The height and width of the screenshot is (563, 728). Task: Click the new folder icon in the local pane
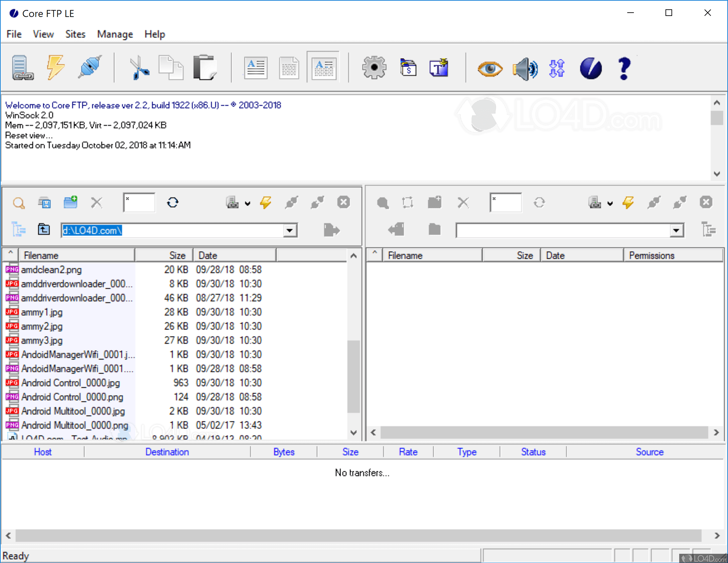point(70,202)
